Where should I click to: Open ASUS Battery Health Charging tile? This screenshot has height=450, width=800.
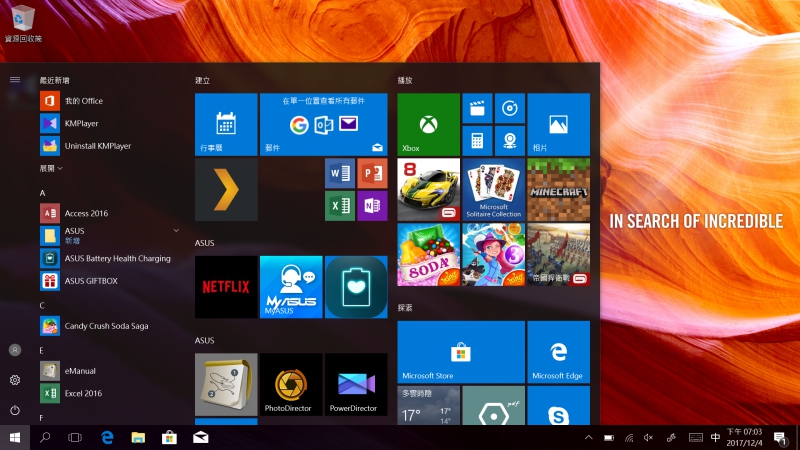pyautogui.click(x=356, y=287)
